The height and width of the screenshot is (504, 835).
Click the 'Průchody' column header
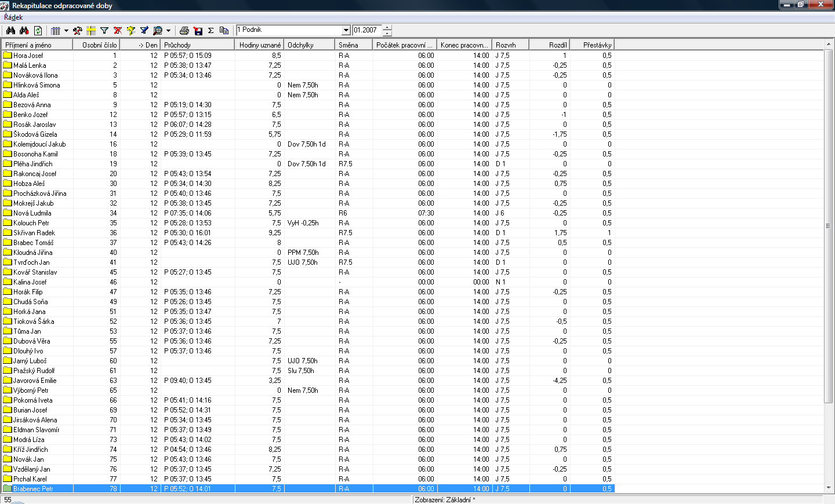[198, 45]
